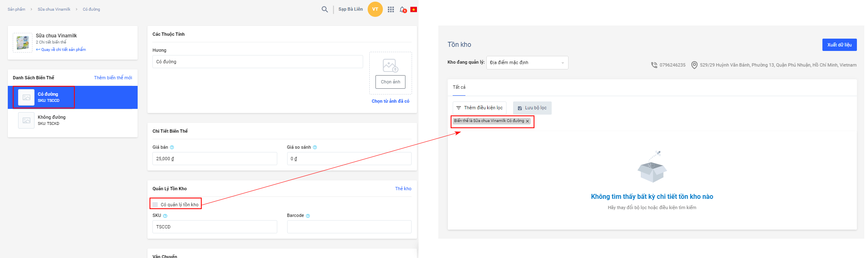Click the Vietnam flag language icon

(x=414, y=9)
